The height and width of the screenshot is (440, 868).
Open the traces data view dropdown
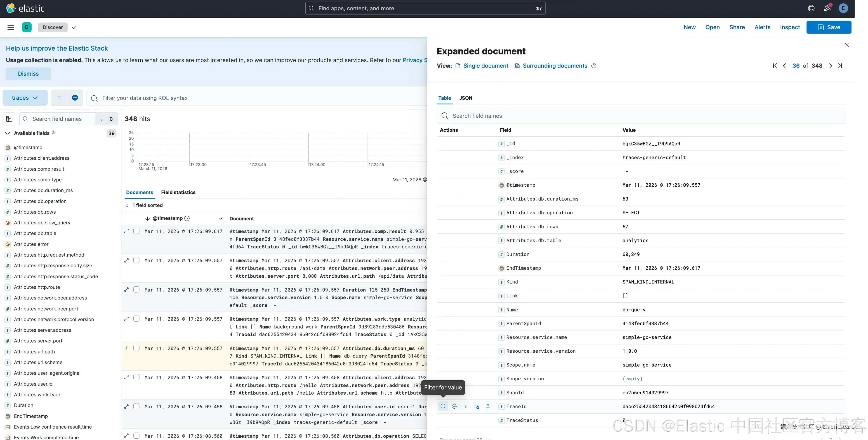25,98
